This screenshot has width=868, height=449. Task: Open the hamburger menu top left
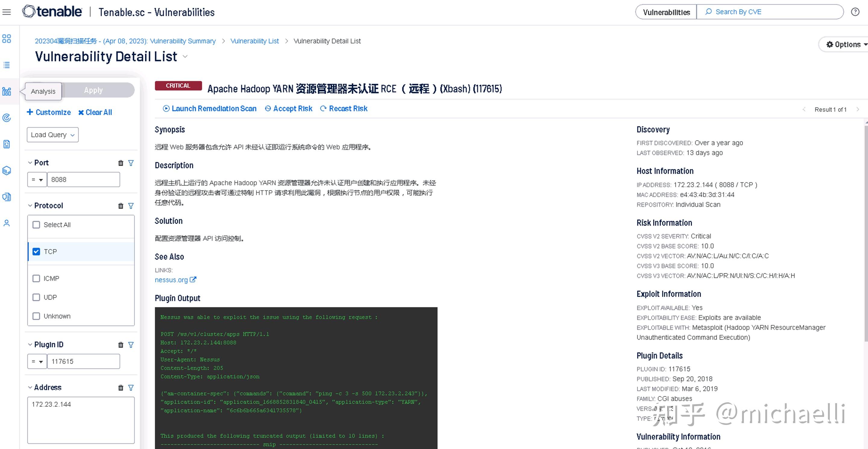coord(6,11)
